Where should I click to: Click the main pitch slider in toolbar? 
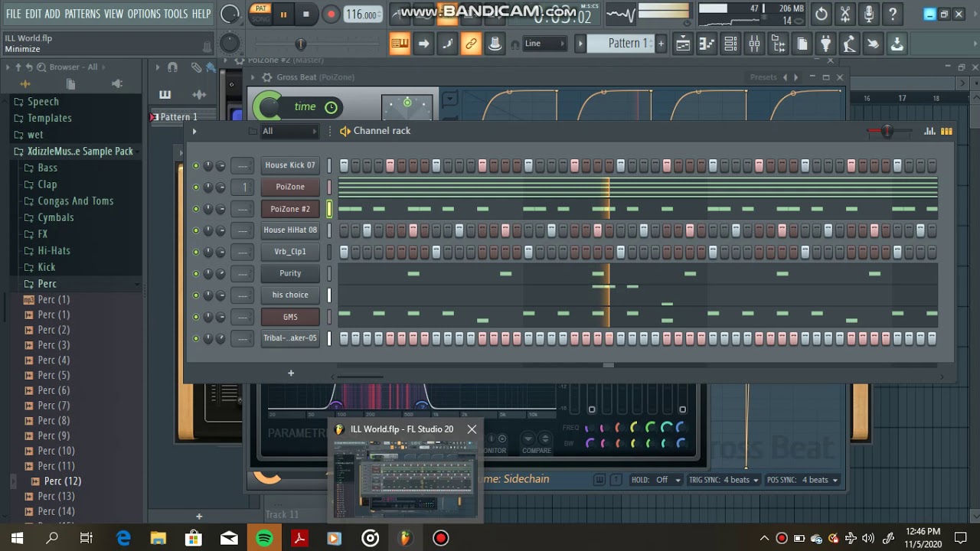coord(300,44)
